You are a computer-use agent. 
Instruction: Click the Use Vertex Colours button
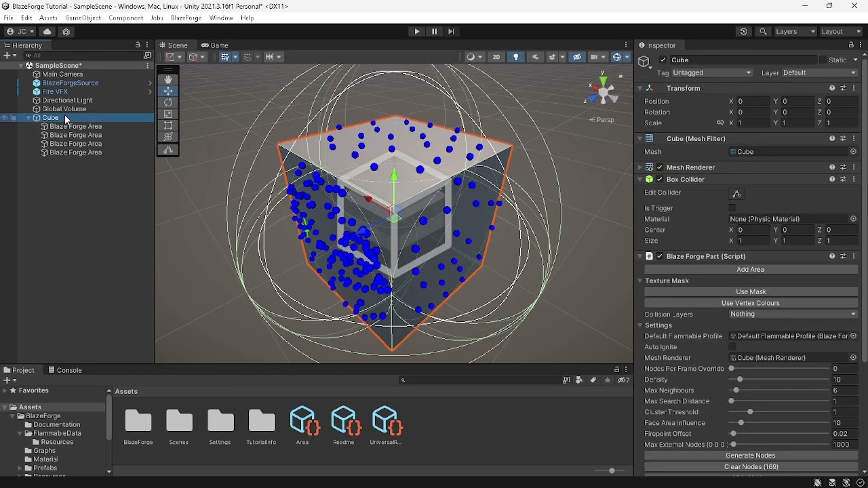click(x=751, y=303)
